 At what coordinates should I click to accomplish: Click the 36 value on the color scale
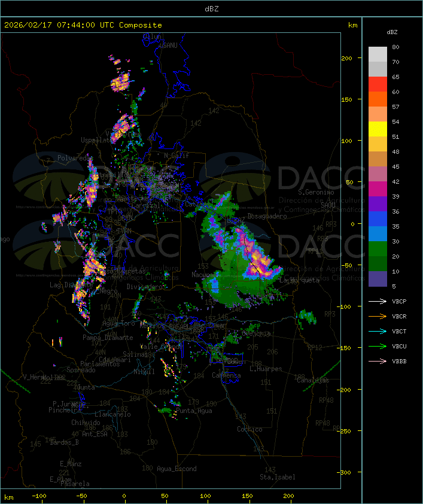tap(395, 211)
